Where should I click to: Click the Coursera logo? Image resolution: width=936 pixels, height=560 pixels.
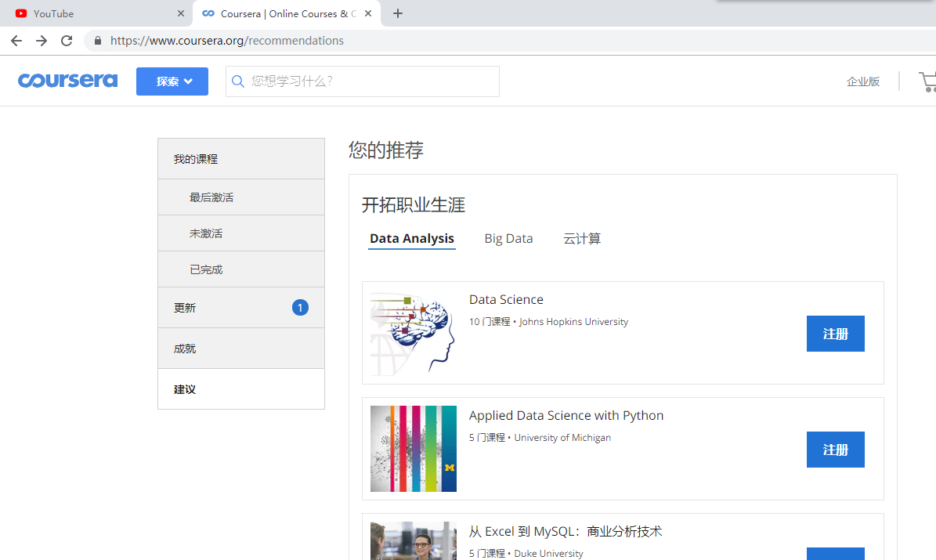67,81
